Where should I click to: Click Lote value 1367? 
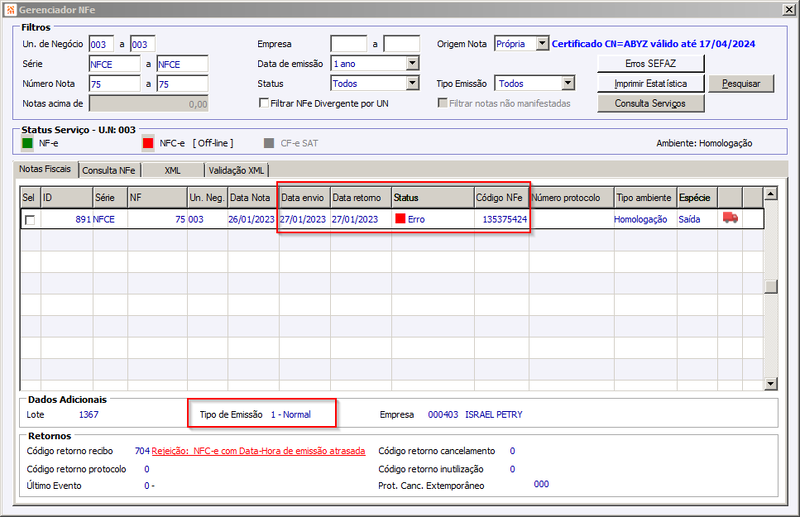(88, 415)
